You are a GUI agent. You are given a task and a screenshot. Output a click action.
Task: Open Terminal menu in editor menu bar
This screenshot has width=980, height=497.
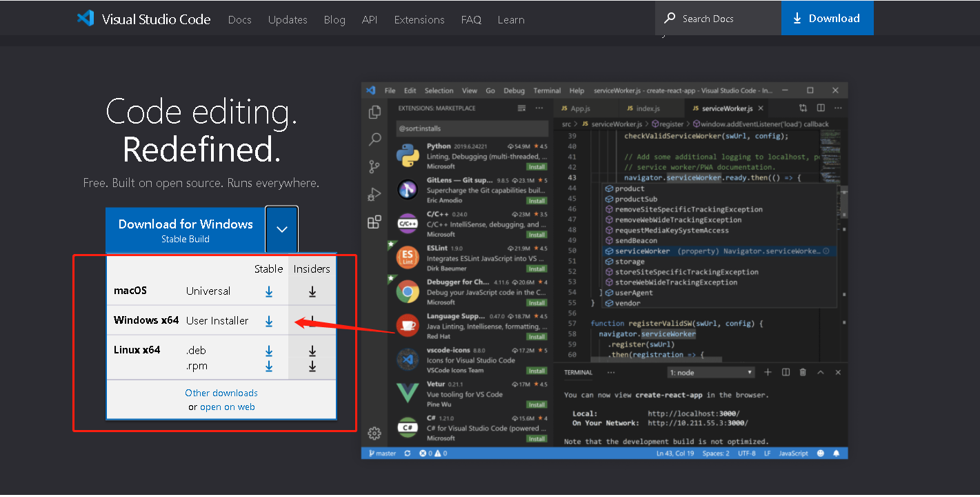[x=547, y=90]
